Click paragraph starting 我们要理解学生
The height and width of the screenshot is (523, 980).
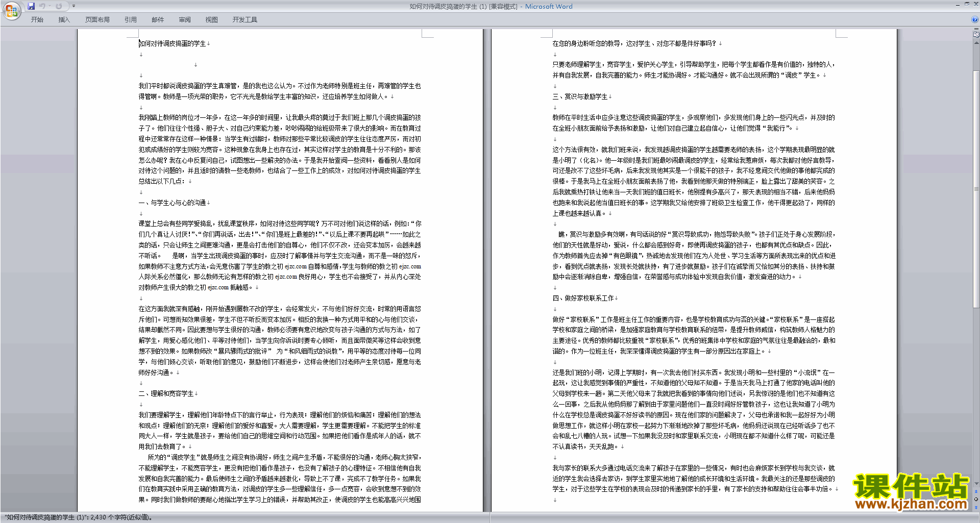pyautogui.click(x=280, y=431)
